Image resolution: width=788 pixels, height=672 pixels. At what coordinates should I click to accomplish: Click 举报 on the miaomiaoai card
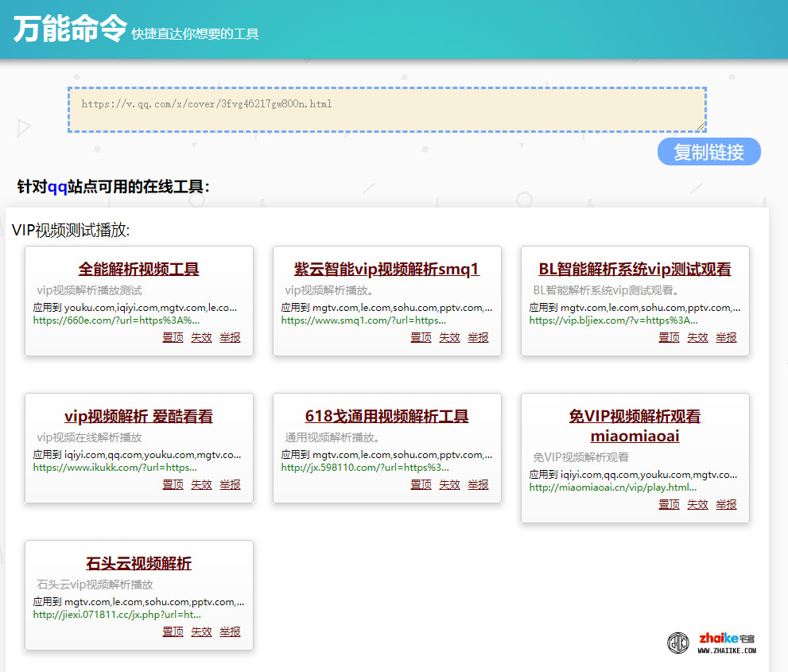pyautogui.click(x=727, y=504)
